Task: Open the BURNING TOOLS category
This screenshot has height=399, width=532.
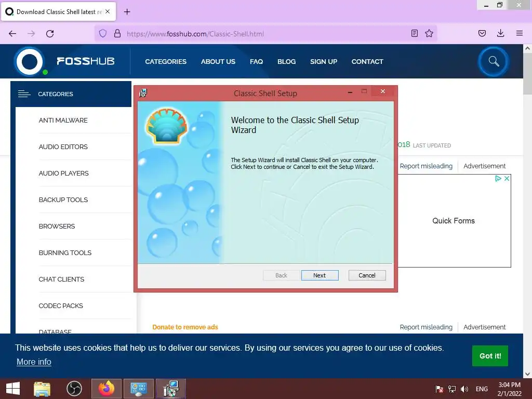Action: pos(65,253)
